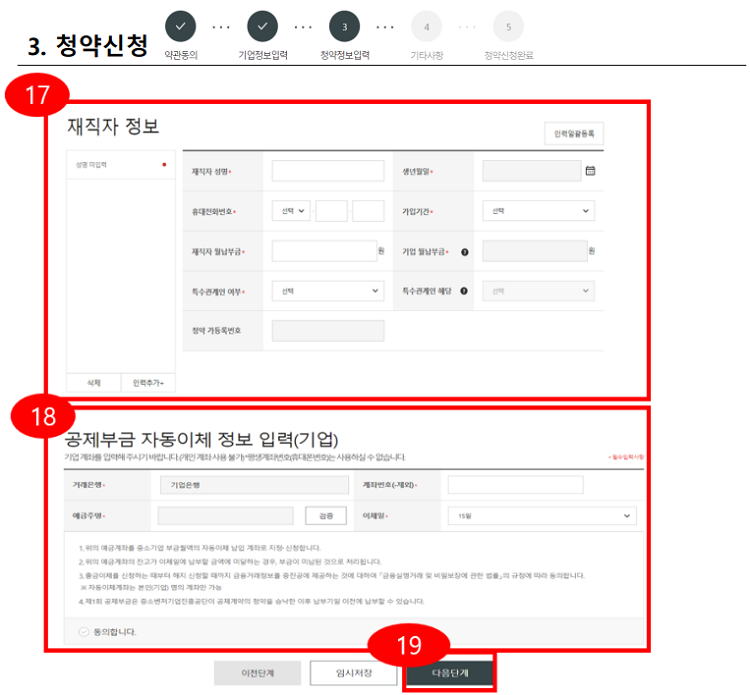
Task: Open the 이체일 dropdown showing 15일
Action: (x=541, y=516)
